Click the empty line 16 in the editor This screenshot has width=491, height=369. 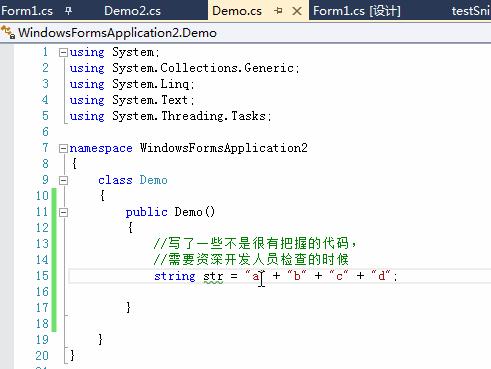(x=279, y=292)
